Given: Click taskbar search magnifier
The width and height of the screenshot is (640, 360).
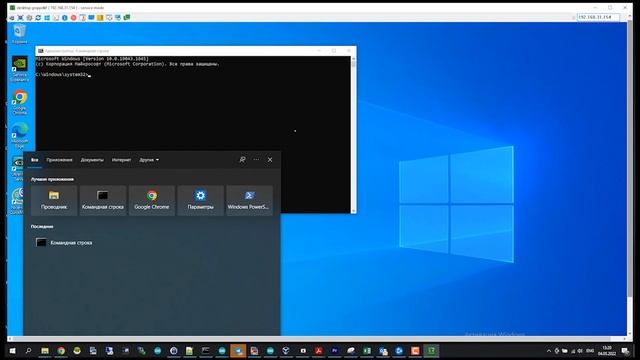Looking at the screenshot, I should click(29, 351).
